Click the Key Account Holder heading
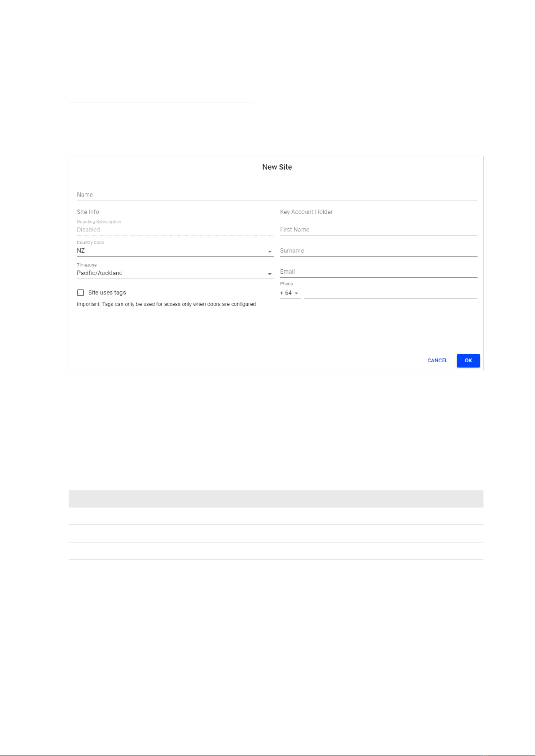Viewport: 535px width, 756px height. pyautogui.click(x=306, y=212)
